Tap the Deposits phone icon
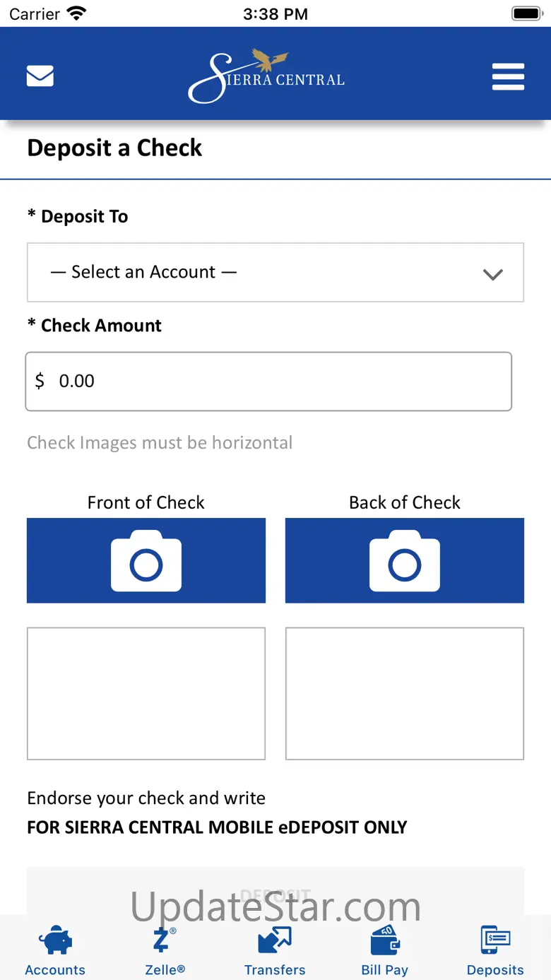This screenshot has width=551, height=980. pyautogui.click(x=495, y=940)
